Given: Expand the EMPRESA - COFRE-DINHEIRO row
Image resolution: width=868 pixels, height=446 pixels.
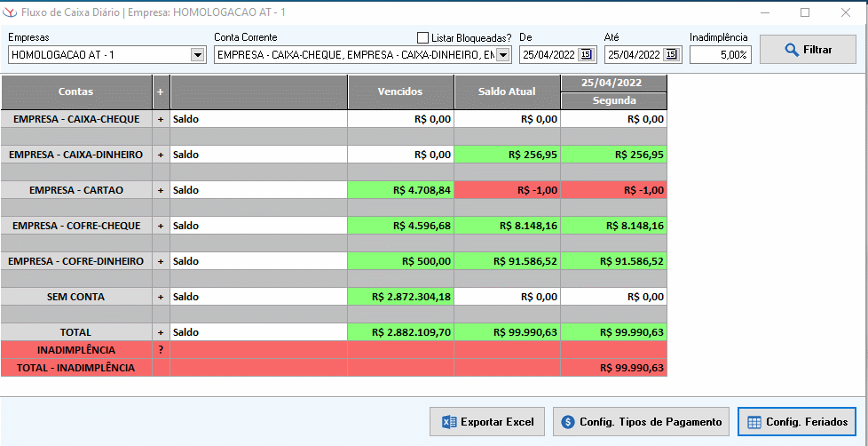Looking at the screenshot, I should coord(162,261).
